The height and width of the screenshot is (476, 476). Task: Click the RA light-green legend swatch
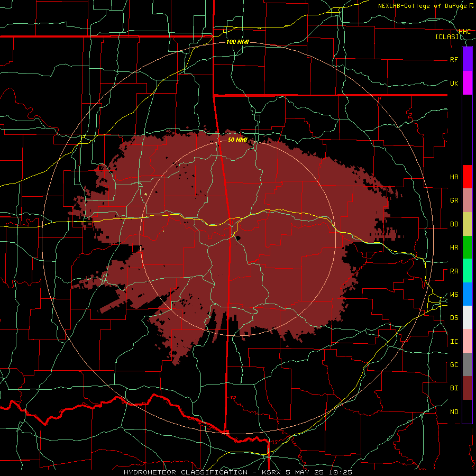(467, 271)
